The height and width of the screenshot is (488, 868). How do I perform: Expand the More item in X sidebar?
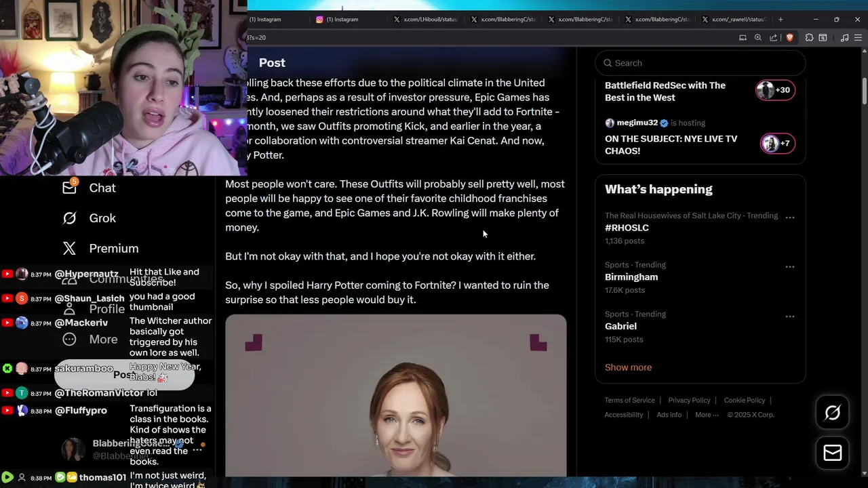click(90, 340)
